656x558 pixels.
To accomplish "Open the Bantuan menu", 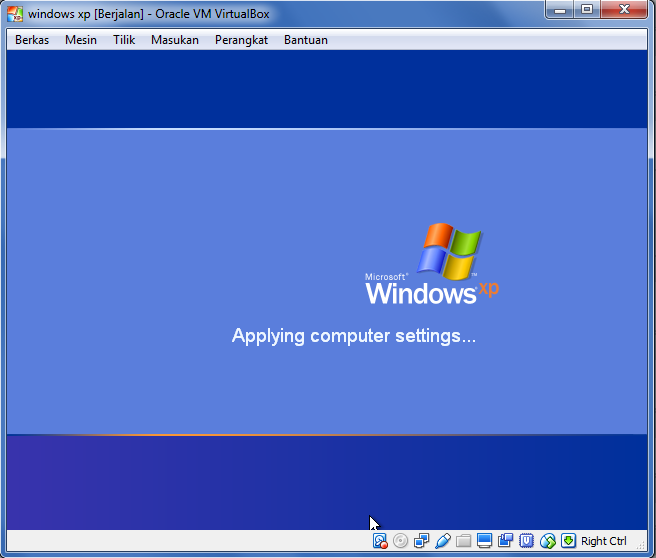I will click(306, 40).
